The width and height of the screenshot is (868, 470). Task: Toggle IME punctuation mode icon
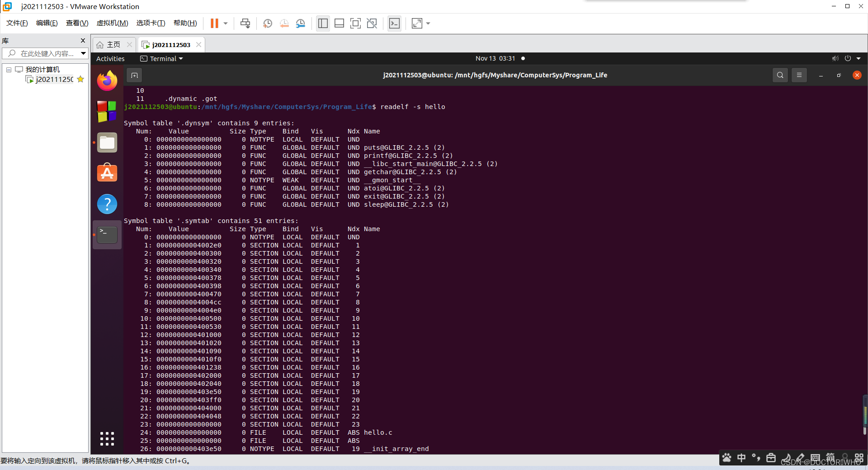pos(756,458)
